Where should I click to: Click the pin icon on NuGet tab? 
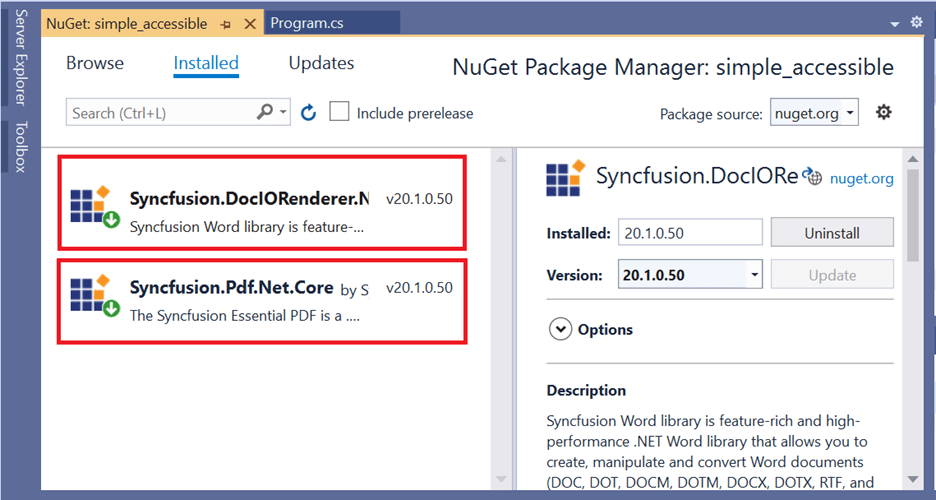click(x=227, y=23)
